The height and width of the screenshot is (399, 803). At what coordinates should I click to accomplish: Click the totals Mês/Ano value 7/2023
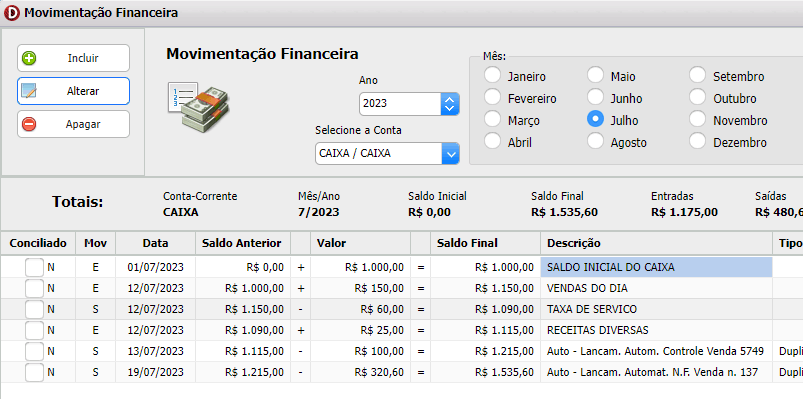point(319,213)
